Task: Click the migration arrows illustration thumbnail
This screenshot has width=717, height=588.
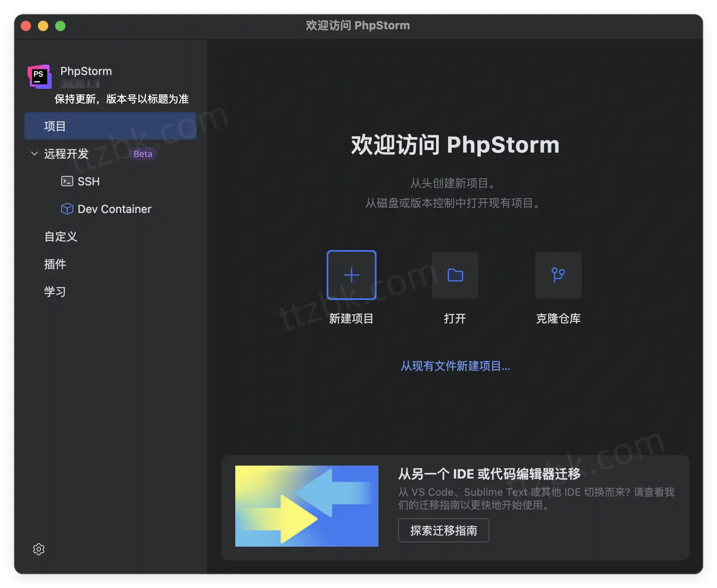Action: tap(306, 506)
